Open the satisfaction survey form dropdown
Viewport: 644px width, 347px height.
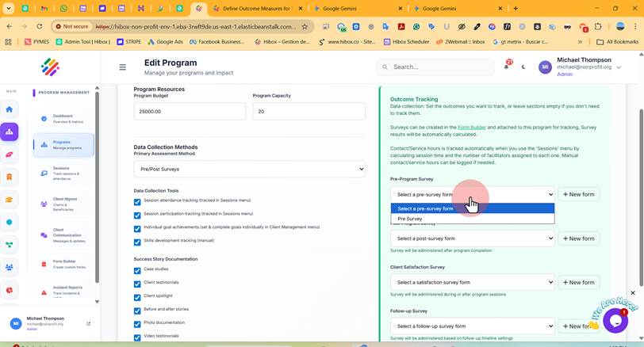473,282
